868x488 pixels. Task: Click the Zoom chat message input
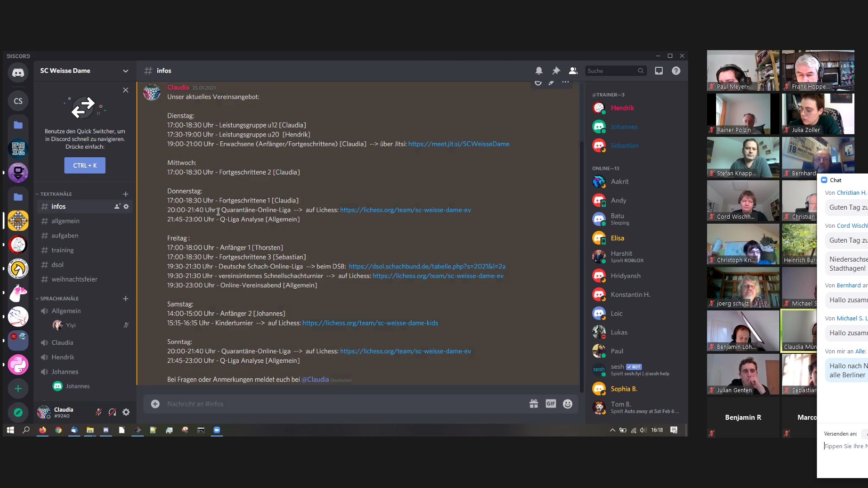845,446
